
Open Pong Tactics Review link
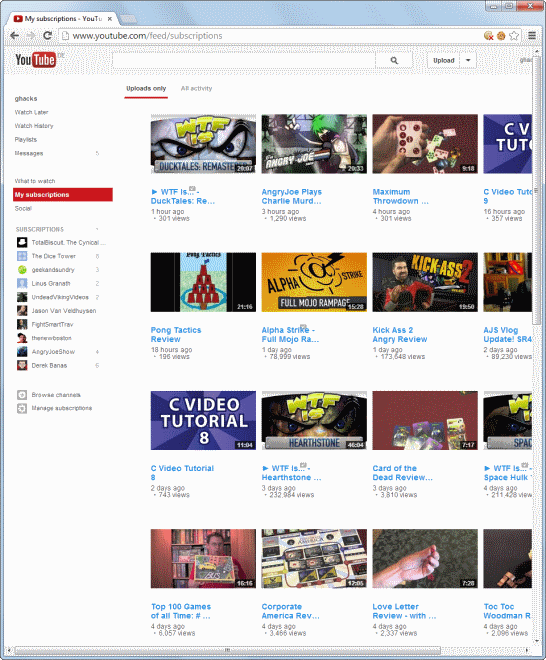click(x=176, y=335)
